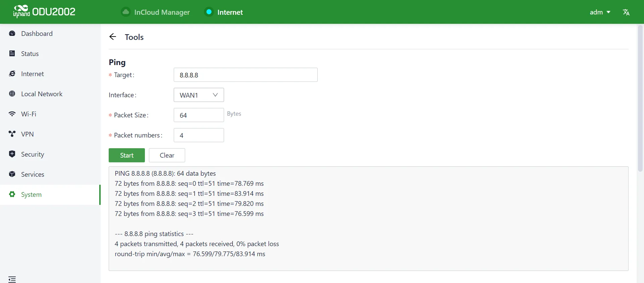Click the Internet browser icon in sidebar
Screen dimensions: 644x283
[12, 74]
